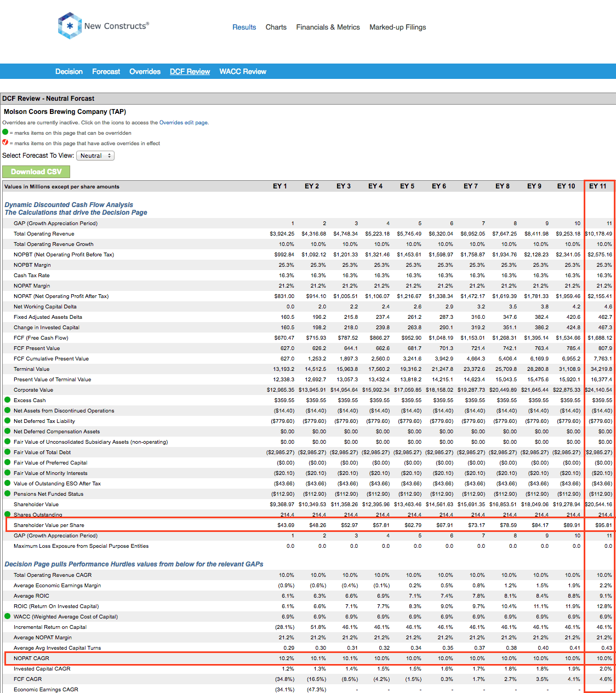Click the $20,544.16 shareholder value cell
The width and height of the screenshot is (616, 693).
(599, 504)
